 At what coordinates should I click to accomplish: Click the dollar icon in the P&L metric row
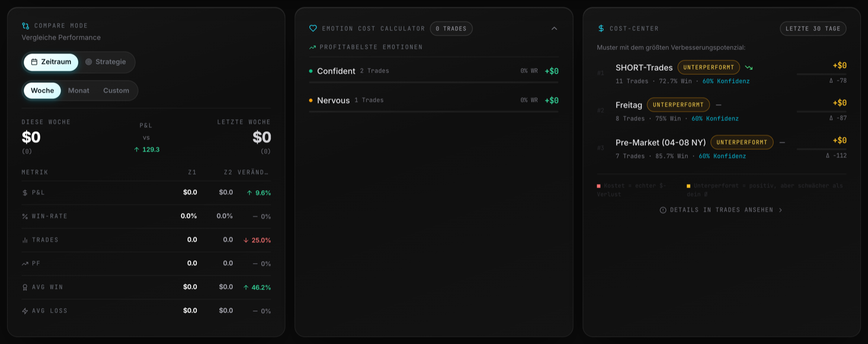(x=25, y=193)
